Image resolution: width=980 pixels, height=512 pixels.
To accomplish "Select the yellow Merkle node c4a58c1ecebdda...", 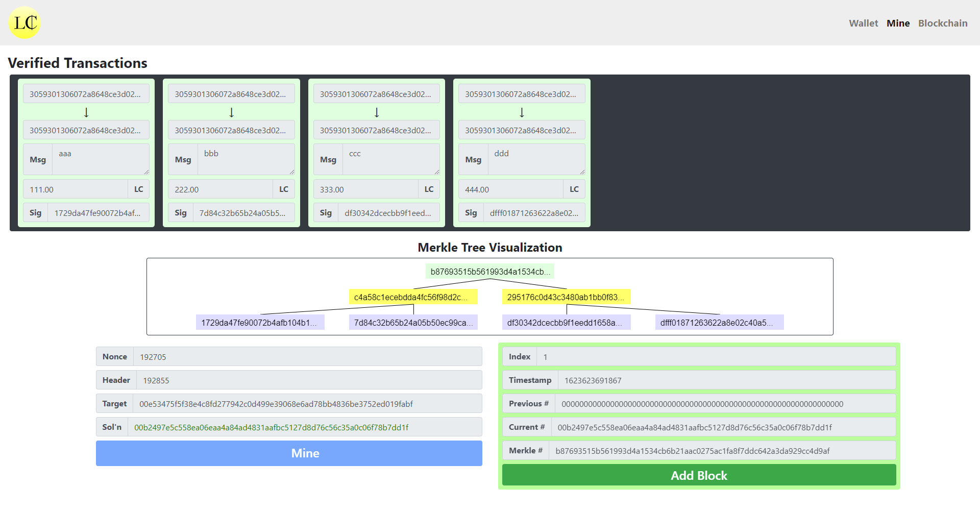I will click(413, 297).
